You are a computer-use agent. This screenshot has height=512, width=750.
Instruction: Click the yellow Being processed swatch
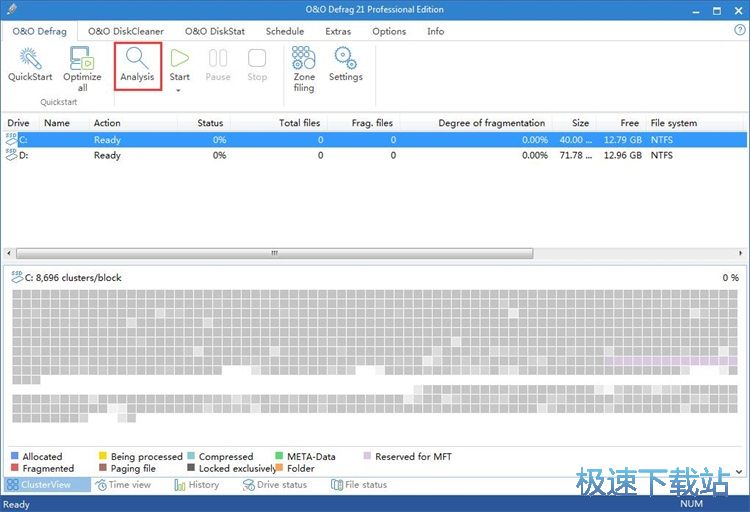102,456
